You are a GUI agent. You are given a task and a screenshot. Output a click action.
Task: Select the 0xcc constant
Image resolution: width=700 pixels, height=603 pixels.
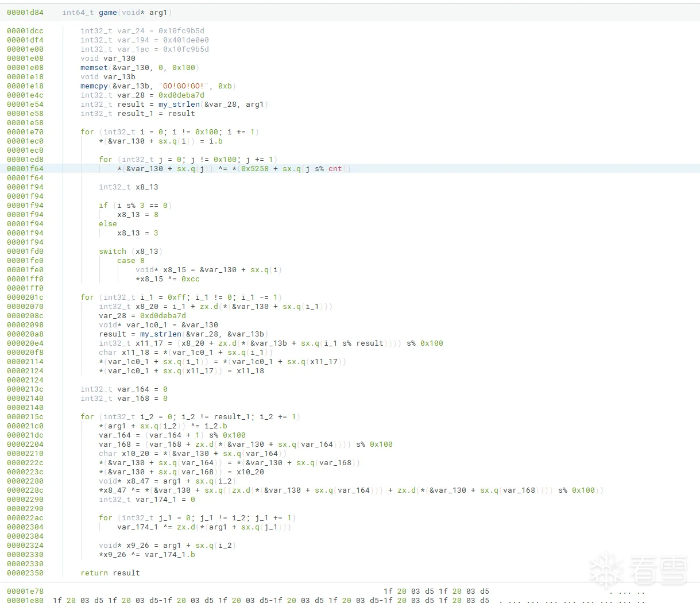click(191, 279)
